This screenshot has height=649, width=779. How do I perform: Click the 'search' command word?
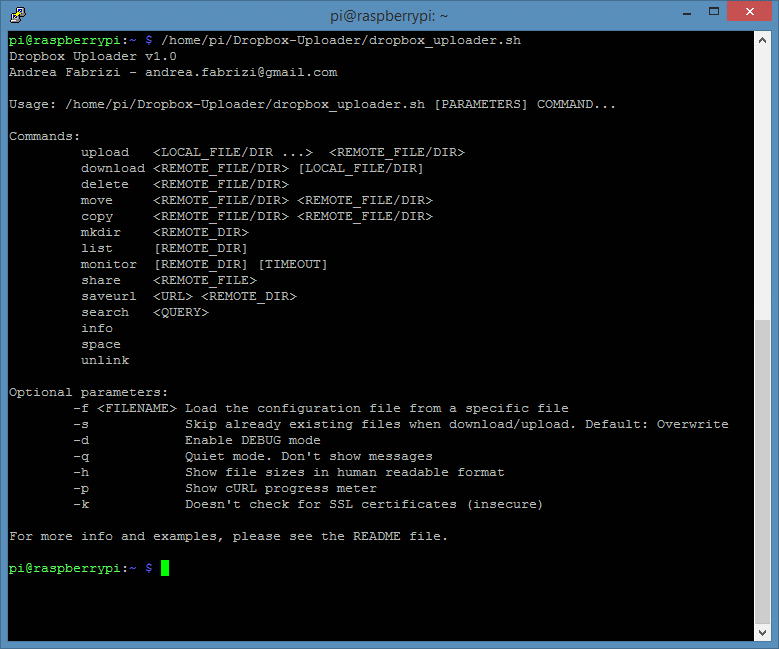(x=105, y=313)
